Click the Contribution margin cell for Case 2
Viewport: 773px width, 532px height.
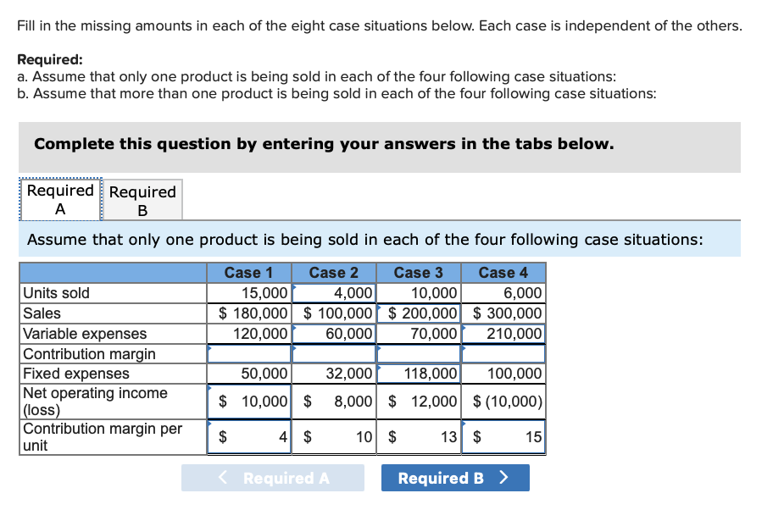point(334,353)
